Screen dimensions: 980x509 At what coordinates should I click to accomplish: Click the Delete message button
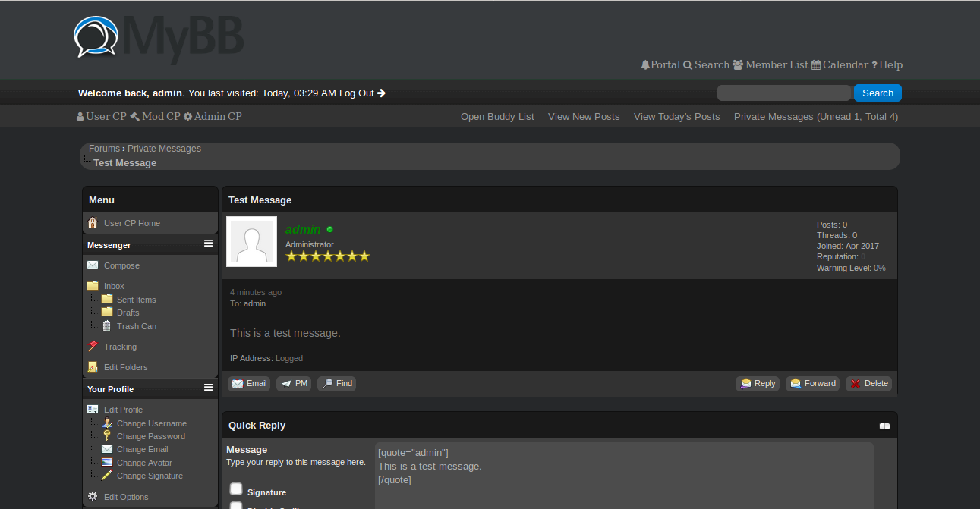[868, 384]
